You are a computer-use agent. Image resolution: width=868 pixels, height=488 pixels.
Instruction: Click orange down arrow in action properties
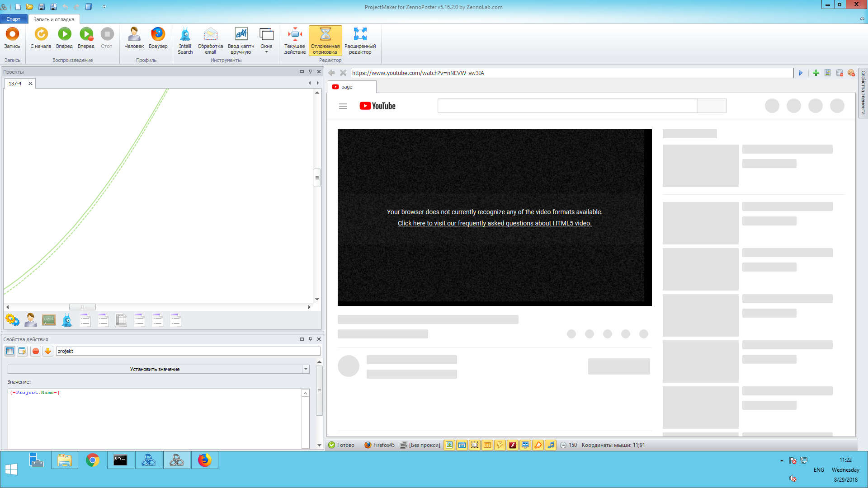(x=48, y=351)
